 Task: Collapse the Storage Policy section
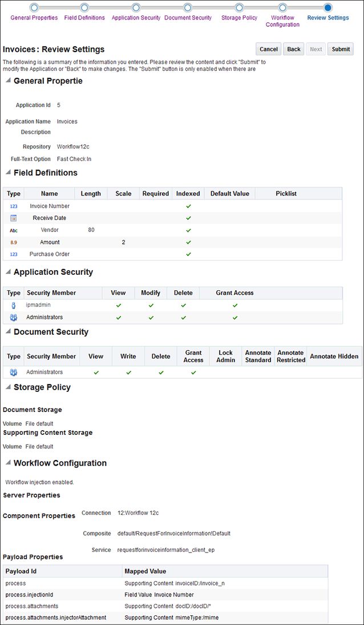[x=7, y=387]
